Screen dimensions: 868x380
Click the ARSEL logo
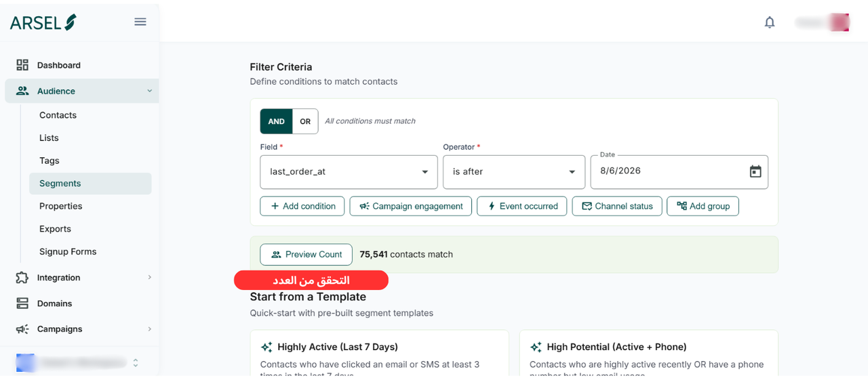pyautogui.click(x=43, y=22)
